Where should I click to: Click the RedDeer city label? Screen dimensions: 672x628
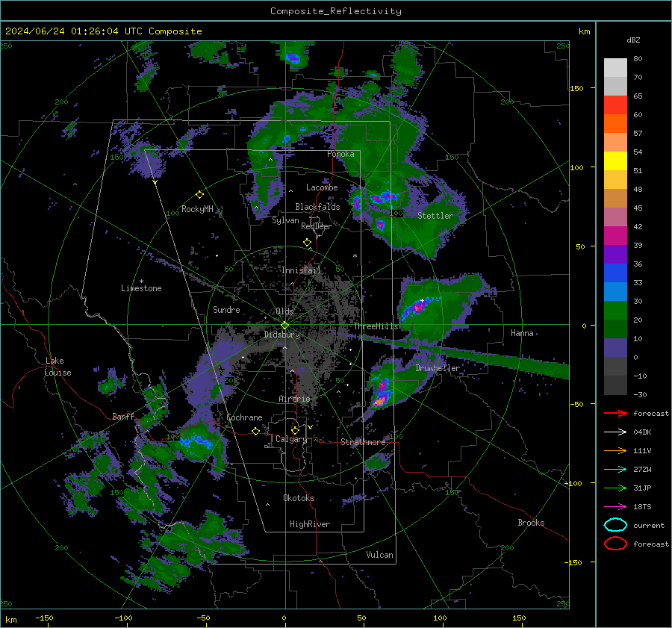[x=317, y=226]
